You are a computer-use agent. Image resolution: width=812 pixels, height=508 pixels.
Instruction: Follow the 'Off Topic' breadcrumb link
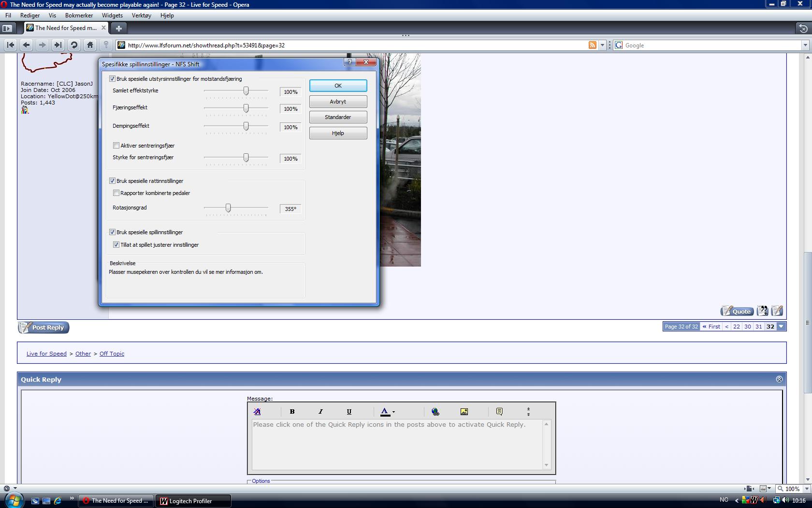112,354
